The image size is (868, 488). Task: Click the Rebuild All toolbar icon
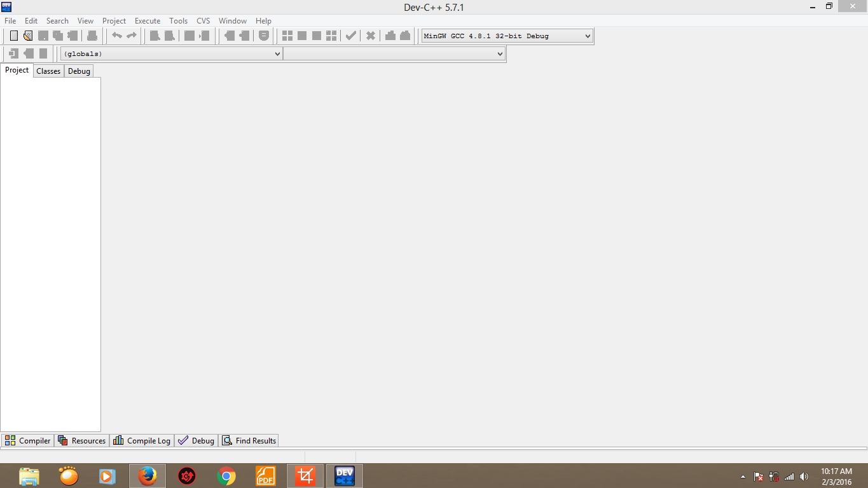(331, 36)
